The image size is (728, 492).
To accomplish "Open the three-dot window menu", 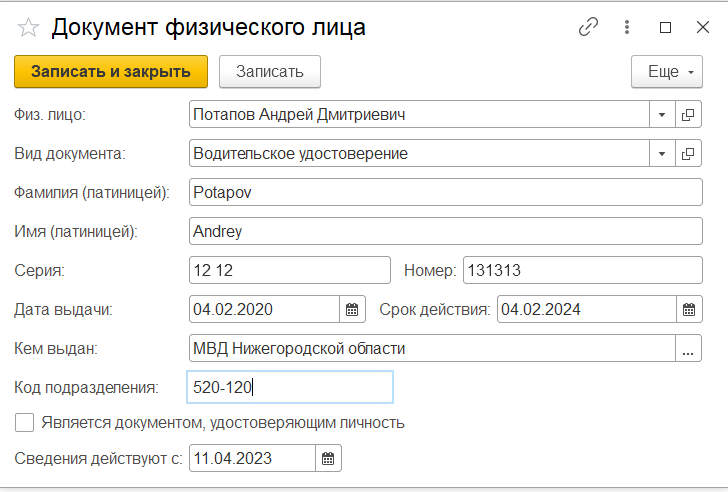I will (x=627, y=28).
